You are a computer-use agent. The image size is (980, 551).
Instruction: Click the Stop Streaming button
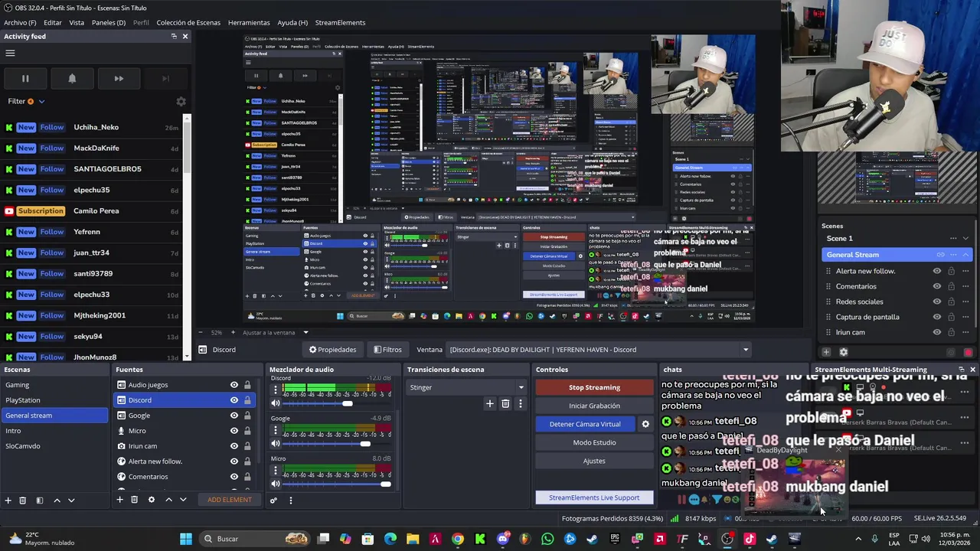pos(594,387)
